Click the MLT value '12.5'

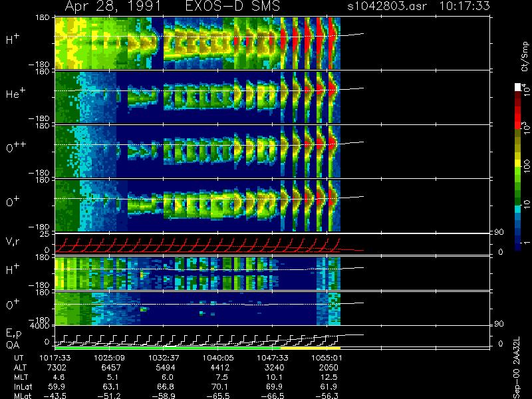[x=329, y=377]
